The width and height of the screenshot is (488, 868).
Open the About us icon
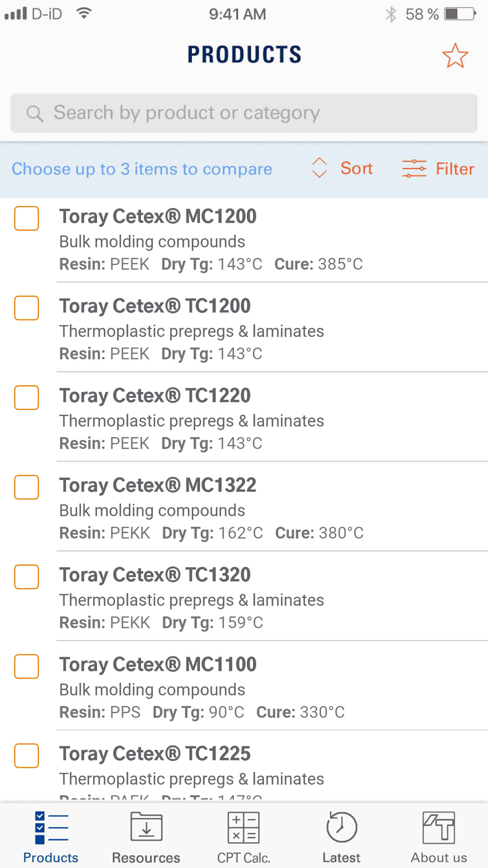pos(439,827)
